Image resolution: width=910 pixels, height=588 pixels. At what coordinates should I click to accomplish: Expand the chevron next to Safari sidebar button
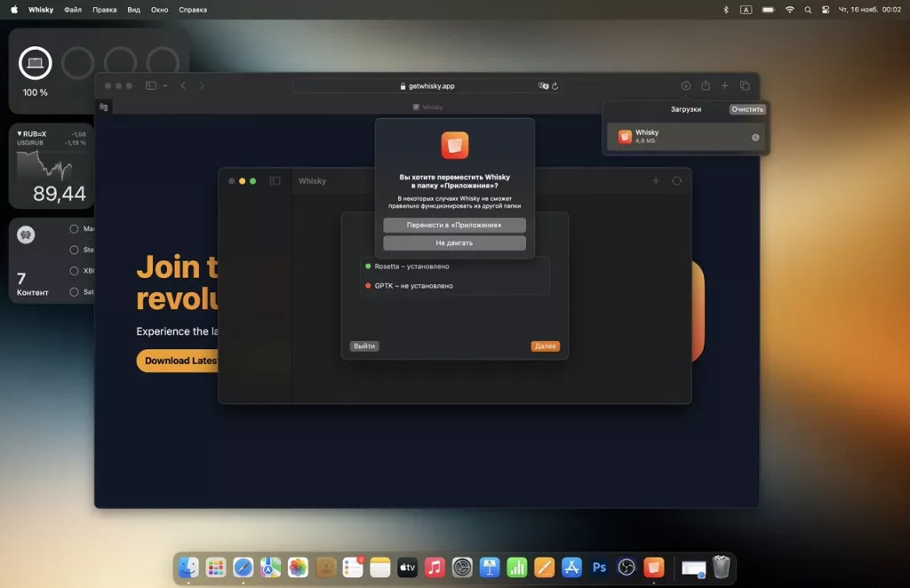point(165,86)
